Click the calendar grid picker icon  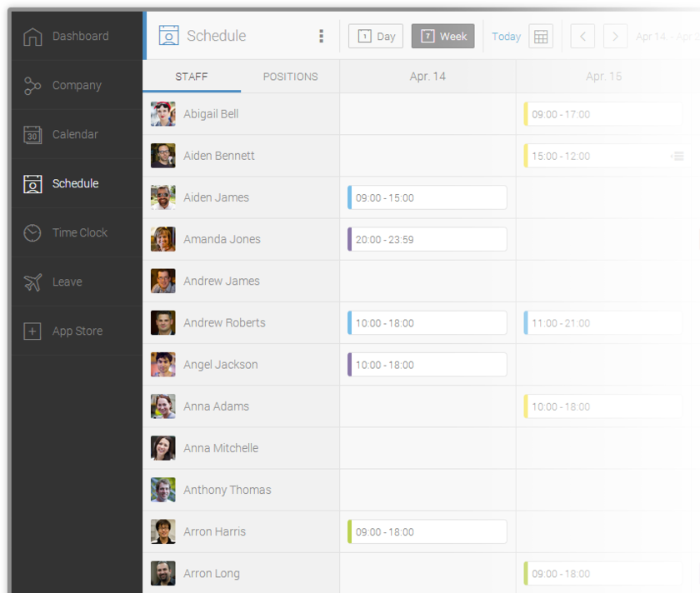[541, 37]
